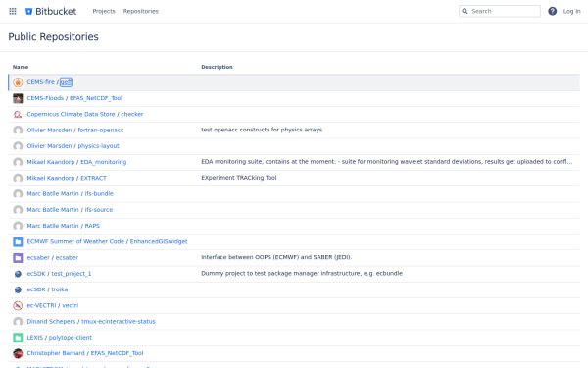Click the Description column header
This screenshot has width=588, height=368.
pyautogui.click(x=217, y=67)
